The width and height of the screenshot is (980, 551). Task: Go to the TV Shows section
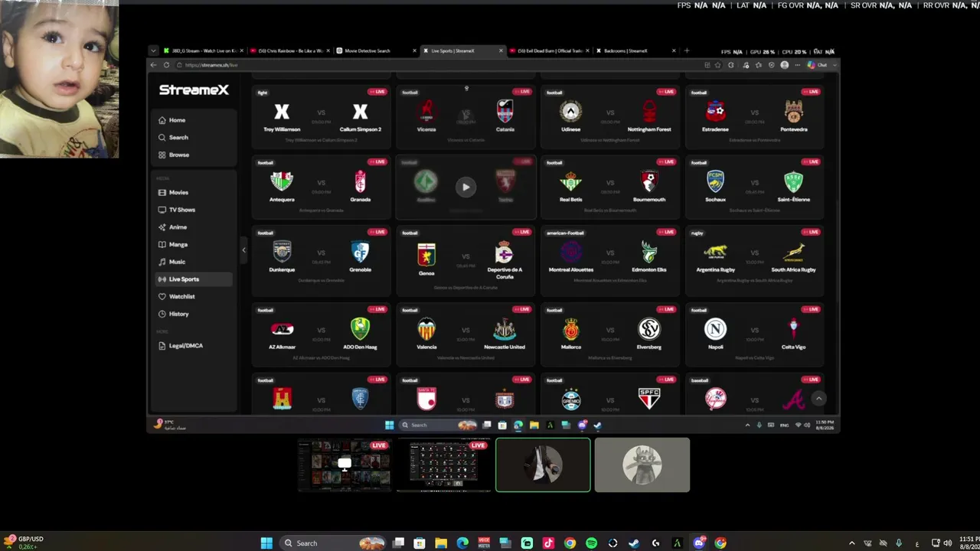coord(193,210)
